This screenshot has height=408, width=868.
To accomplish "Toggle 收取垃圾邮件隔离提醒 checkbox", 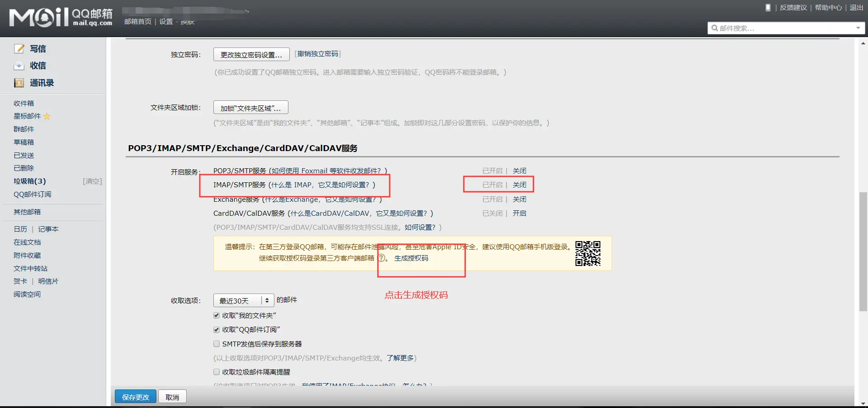I will point(217,372).
